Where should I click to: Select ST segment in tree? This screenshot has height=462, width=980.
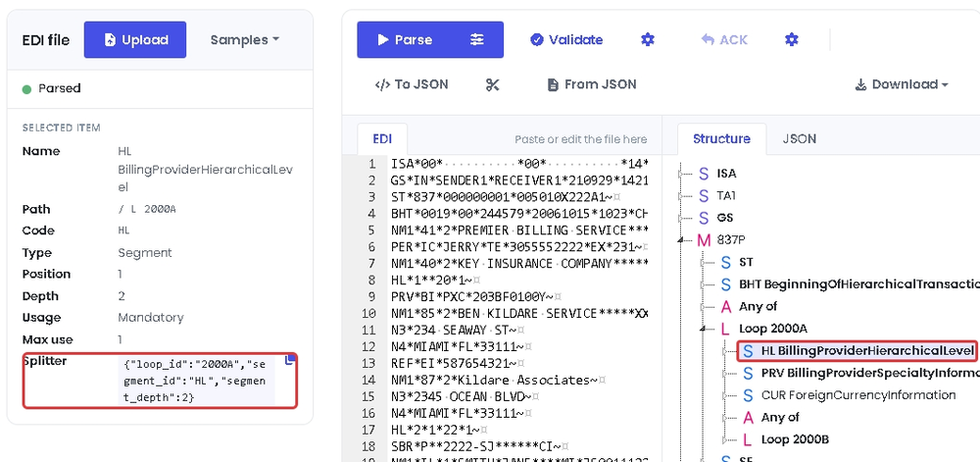(x=746, y=262)
